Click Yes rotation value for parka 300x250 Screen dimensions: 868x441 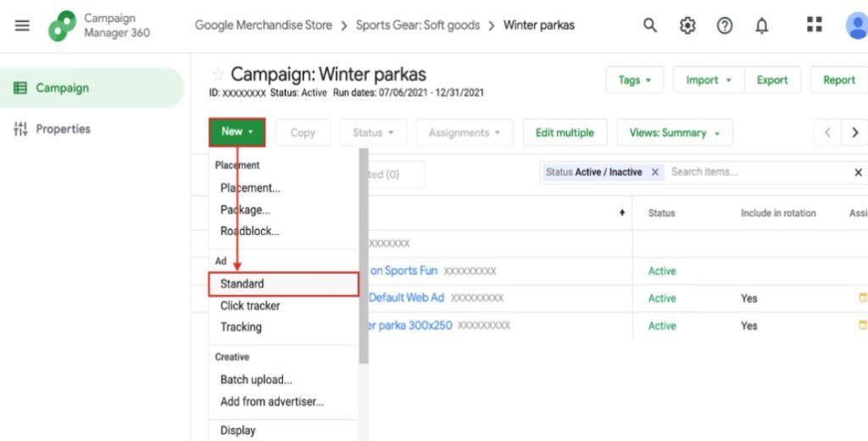pos(749,326)
